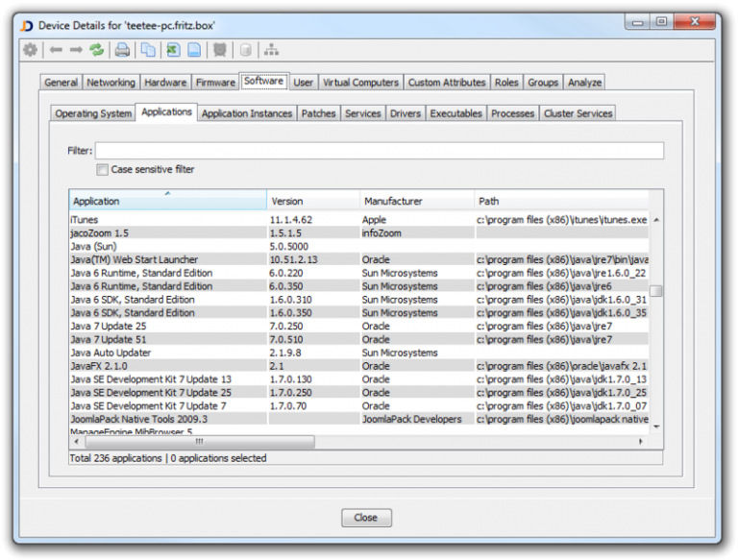
Task: Click into the Filter text field
Action: coord(379,151)
